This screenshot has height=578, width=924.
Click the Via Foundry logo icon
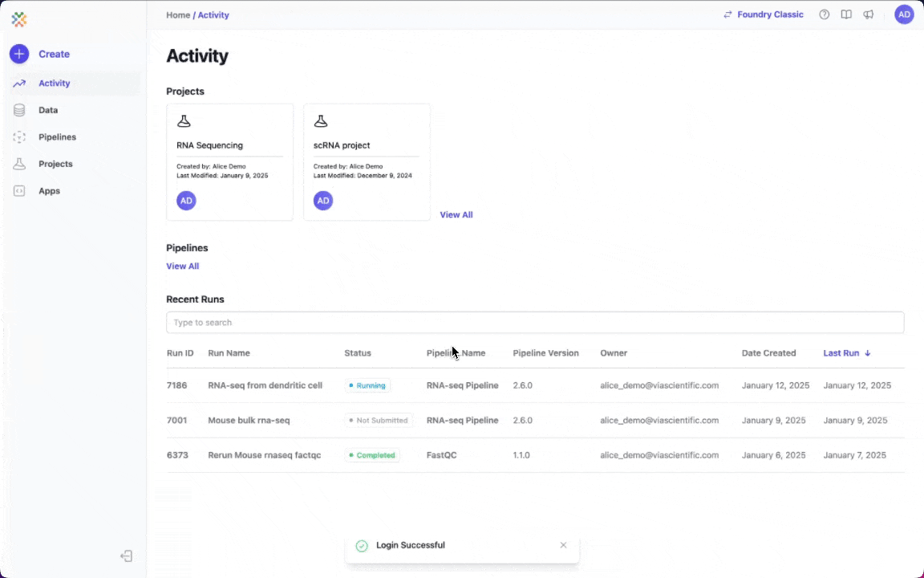(x=19, y=19)
